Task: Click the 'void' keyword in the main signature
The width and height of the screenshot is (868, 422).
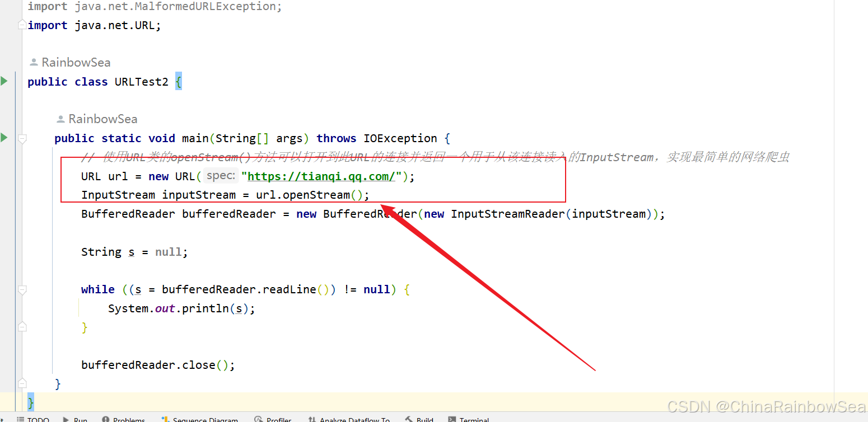Action: tap(162, 138)
